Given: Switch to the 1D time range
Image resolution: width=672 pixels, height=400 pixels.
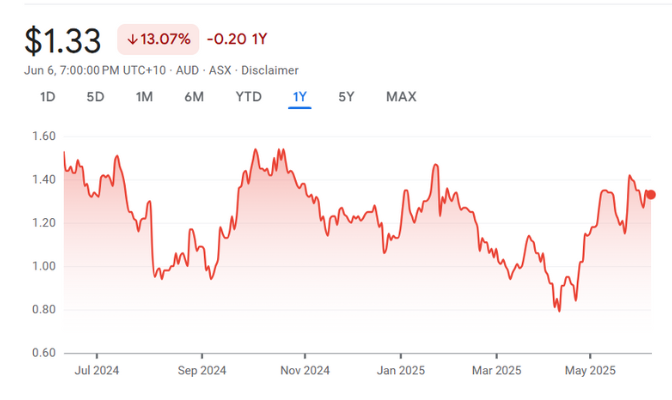Looking at the screenshot, I should pos(47,97).
